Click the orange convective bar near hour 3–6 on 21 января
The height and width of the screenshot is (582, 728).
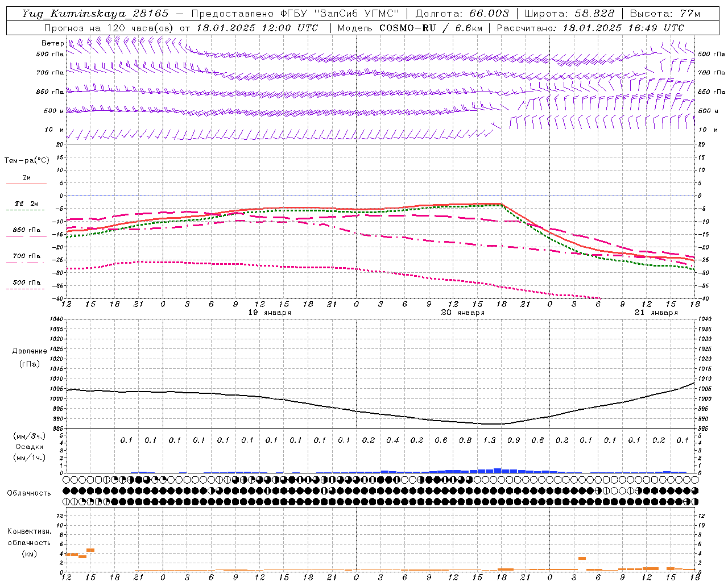(x=582, y=558)
